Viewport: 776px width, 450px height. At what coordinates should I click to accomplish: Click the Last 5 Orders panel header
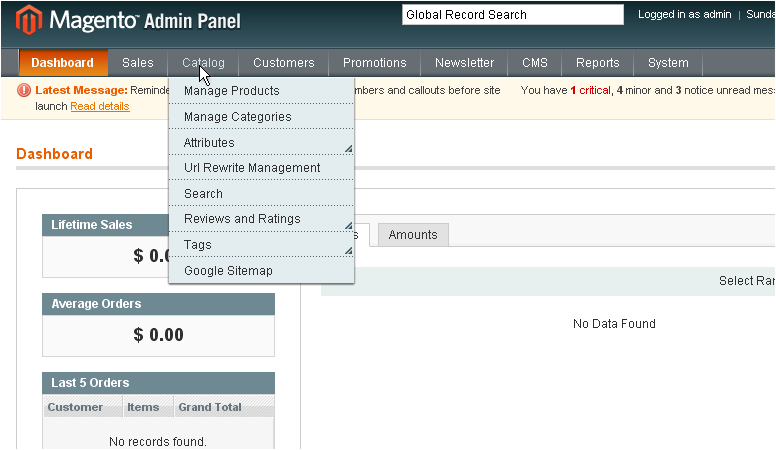[158, 383]
